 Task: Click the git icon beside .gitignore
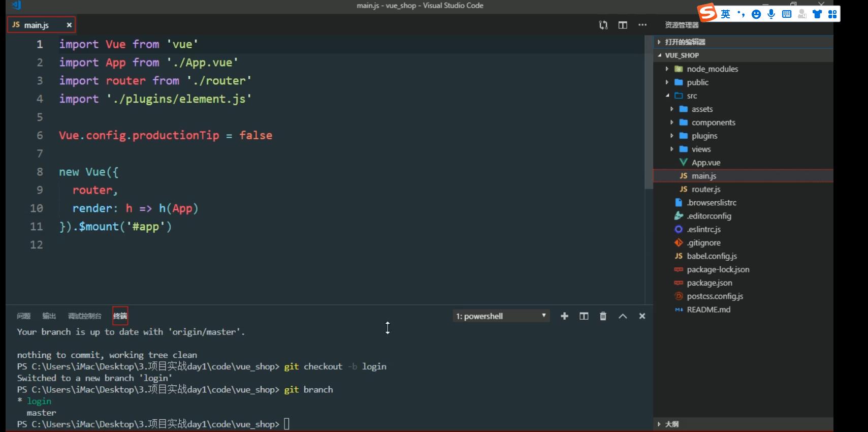click(x=679, y=243)
